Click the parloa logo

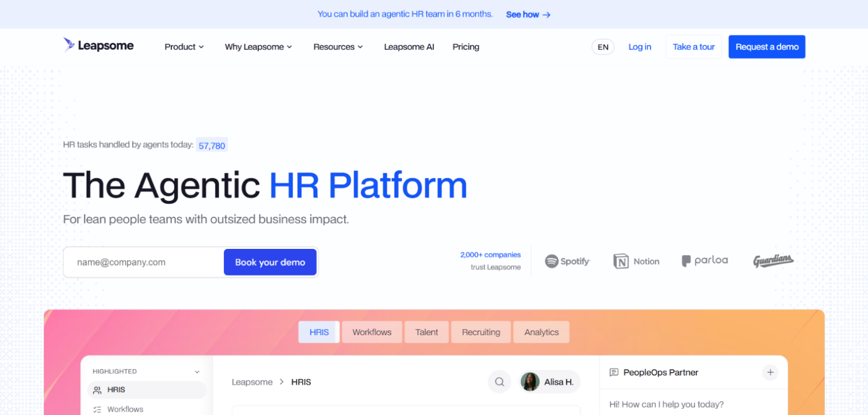(x=705, y=261)
